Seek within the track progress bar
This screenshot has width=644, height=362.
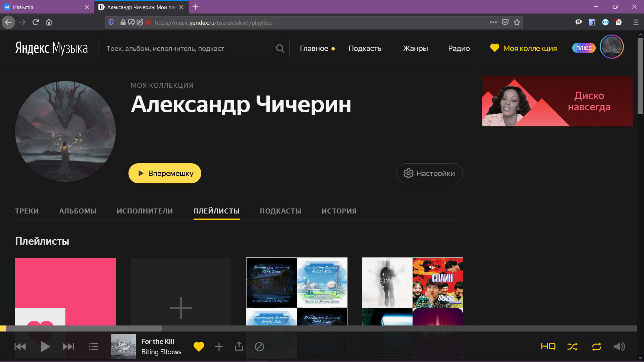point(319,328)
